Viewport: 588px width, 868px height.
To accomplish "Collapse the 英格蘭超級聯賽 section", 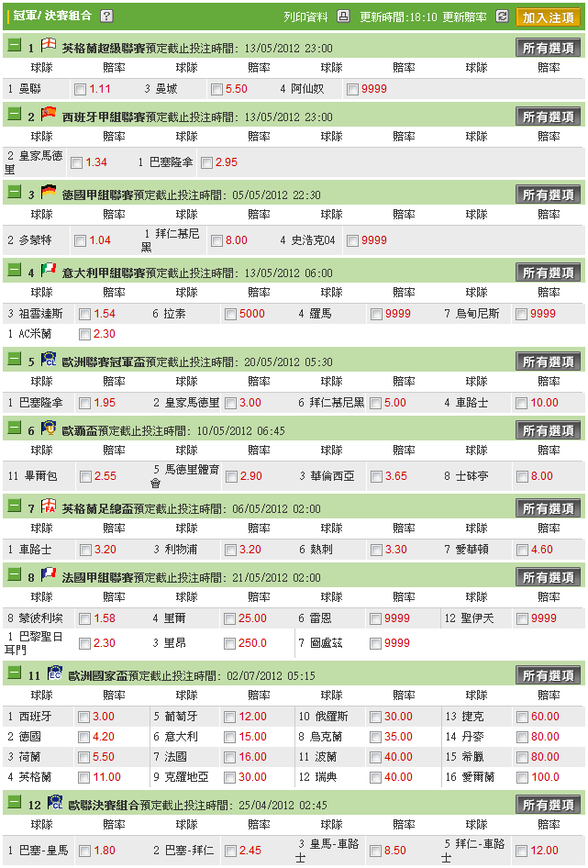I will point(15,44).
